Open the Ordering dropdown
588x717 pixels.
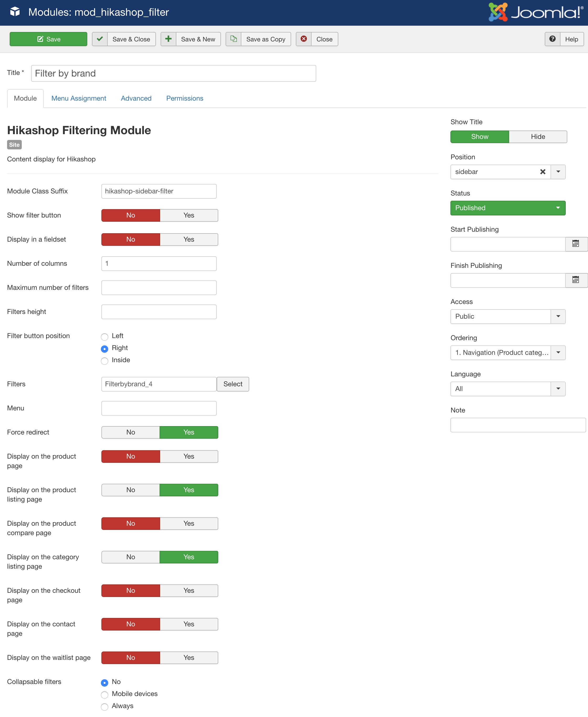pos(508,352)
